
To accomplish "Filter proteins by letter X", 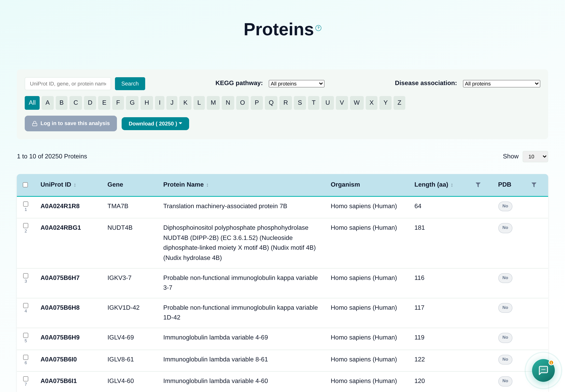I will point(371,103).
